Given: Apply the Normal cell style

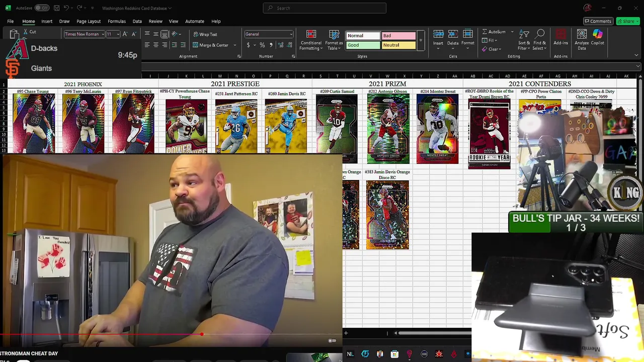Looking at the screenshot, I should tap(363, 36).
